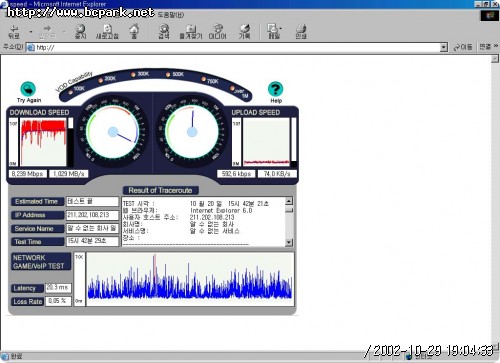Open the Favorites toolbar icon

pyautogui.click(x=191, y=32)
